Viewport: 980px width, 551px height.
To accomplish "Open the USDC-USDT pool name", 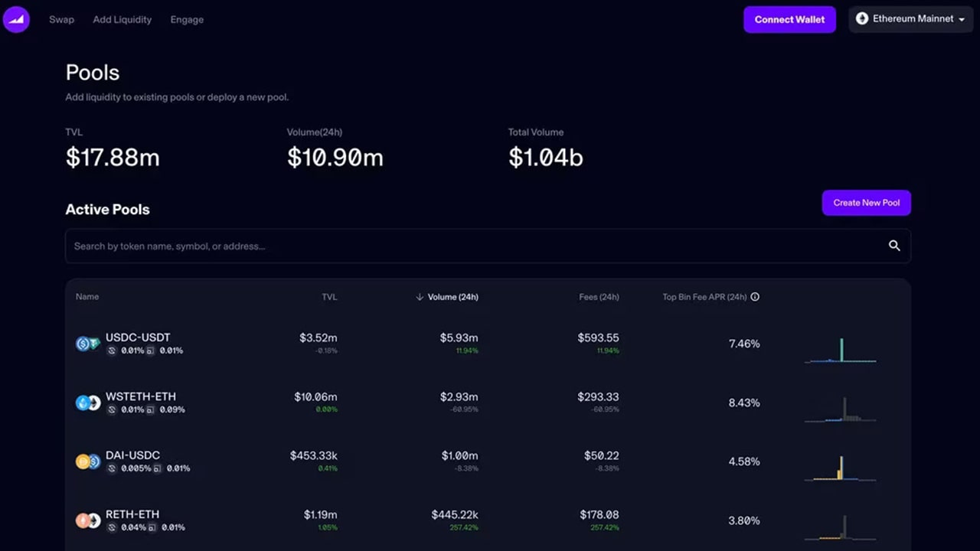I will coord(138,337).
